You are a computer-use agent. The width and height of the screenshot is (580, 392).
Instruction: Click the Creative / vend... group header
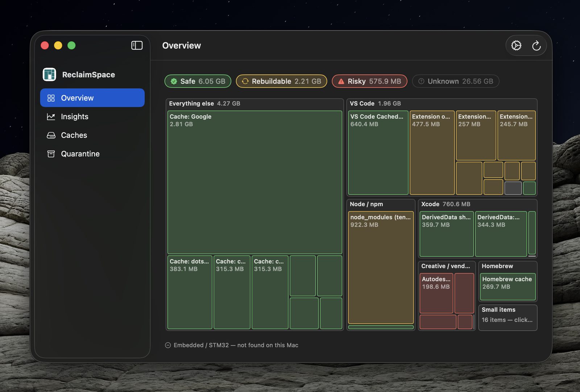pos(446,266)
